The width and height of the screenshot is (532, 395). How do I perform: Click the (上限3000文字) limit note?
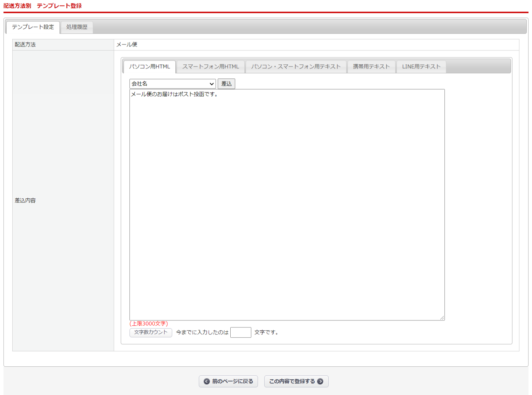coord(149,324)
